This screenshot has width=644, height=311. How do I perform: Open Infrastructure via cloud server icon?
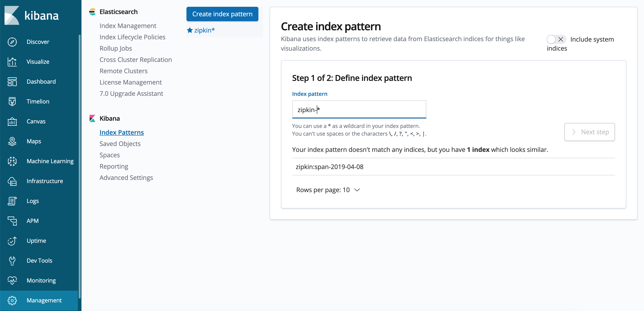pos(12,181)
